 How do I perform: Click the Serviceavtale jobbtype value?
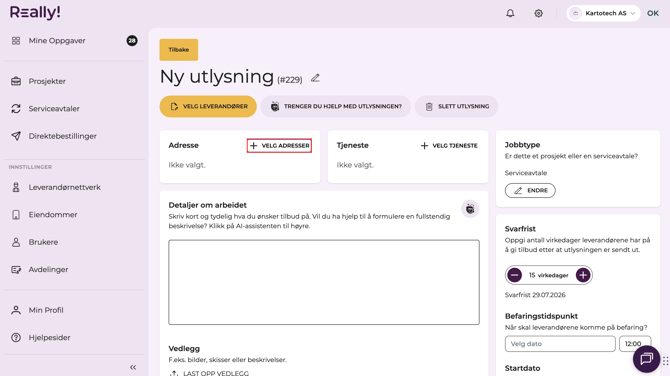pos(526,173)
